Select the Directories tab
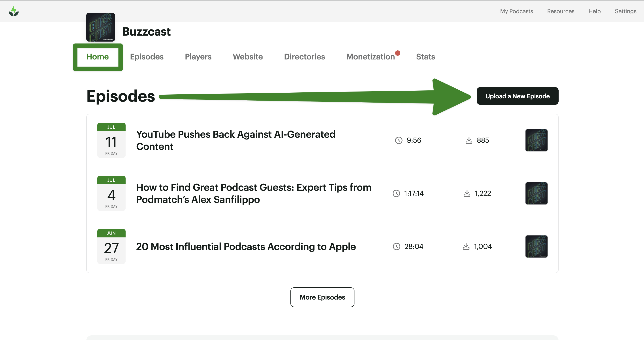Viewport: 644px width, 340px height. [304, 57]
